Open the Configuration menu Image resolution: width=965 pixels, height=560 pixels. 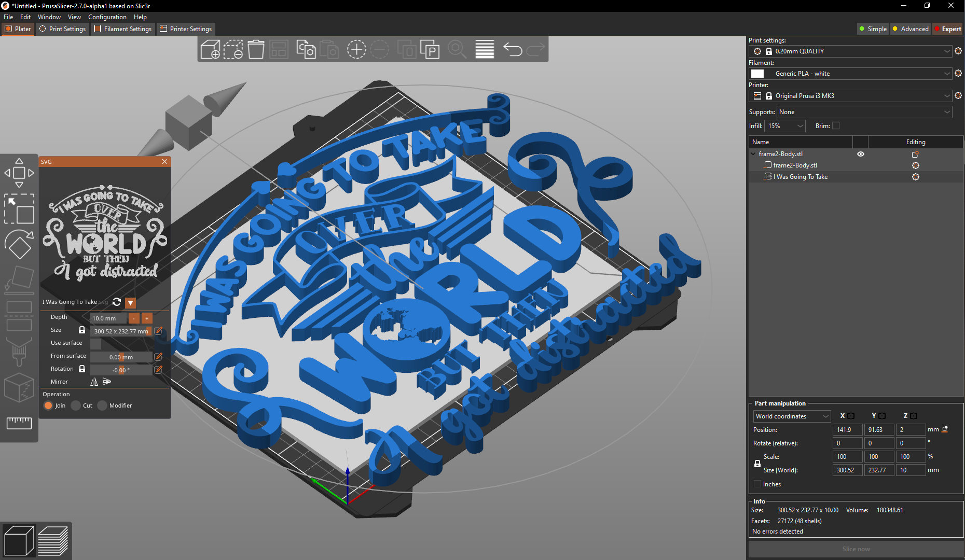click(x=107, y=17)
